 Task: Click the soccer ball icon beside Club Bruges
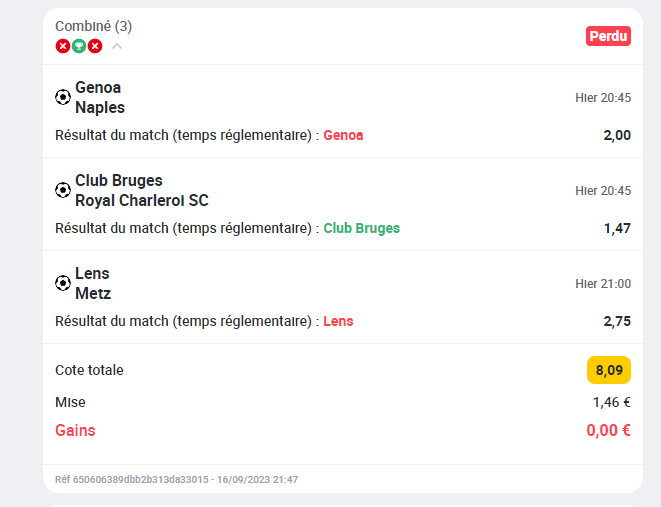coord(63,190)
